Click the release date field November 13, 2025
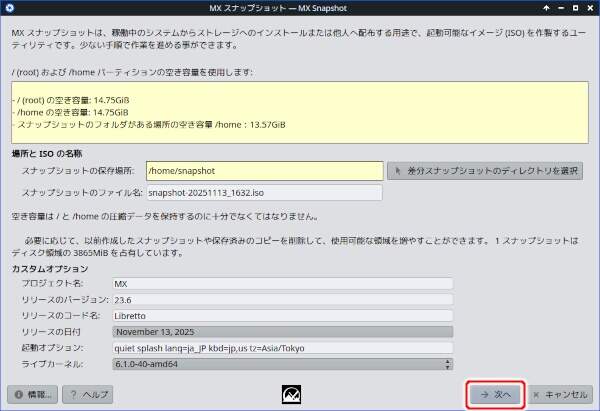 tap(282, 332)
